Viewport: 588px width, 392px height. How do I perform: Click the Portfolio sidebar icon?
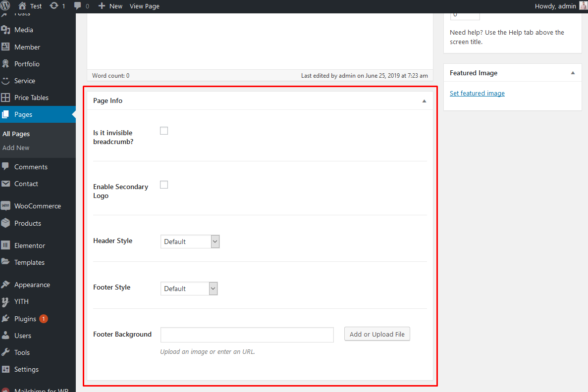click(x=6, y=64)
